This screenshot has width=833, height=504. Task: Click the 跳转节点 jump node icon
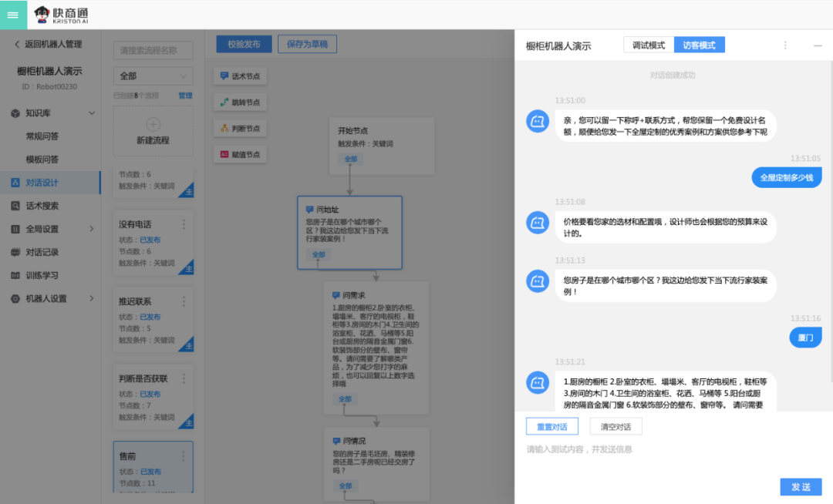[x=224, y=102]
